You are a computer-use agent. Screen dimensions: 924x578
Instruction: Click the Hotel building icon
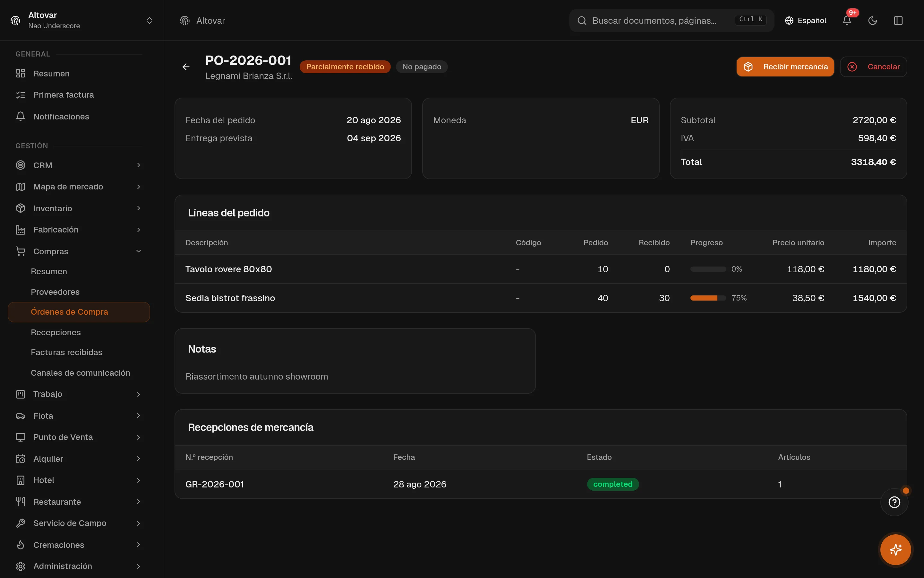click(x=21, y=480)
